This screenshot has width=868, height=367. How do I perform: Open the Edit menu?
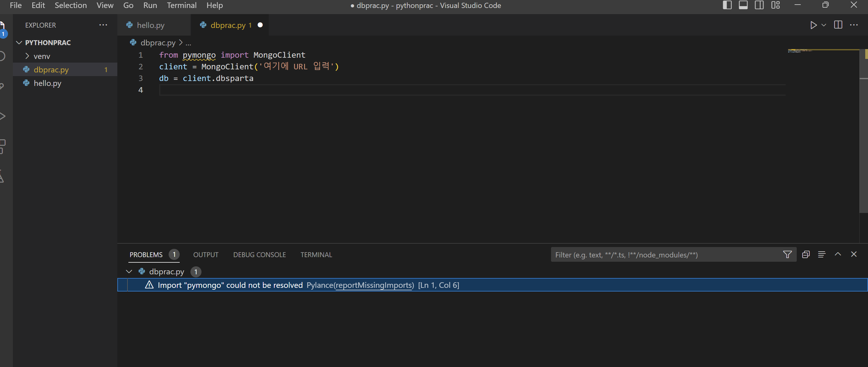coord(38,6)
